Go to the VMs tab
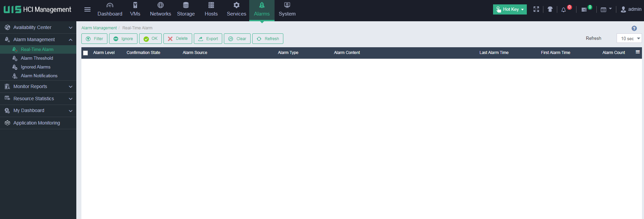Viewport: 644px width, 219px height. click(x=135, y=9)
